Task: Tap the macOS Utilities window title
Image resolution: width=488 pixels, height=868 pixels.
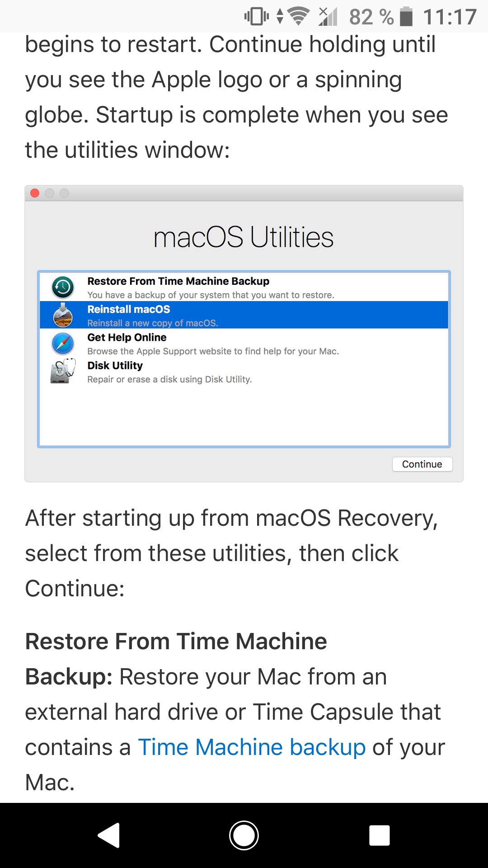Action: (244, 237)
